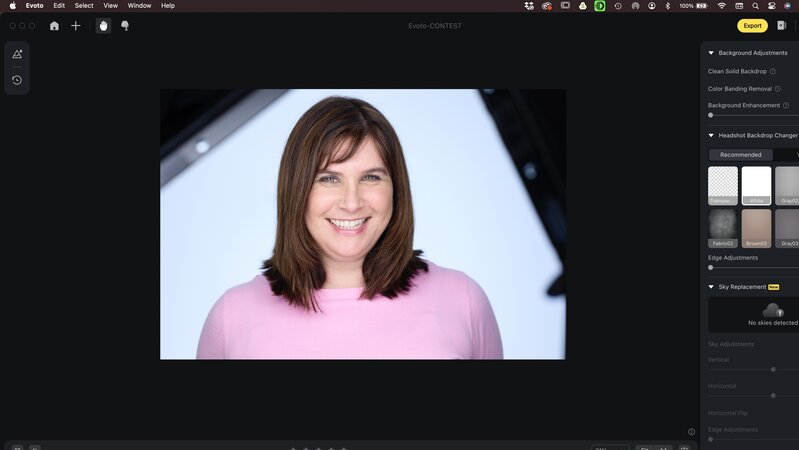
Task: Choose the Transparent backdrop thumbnail
Action: point(723,185)
